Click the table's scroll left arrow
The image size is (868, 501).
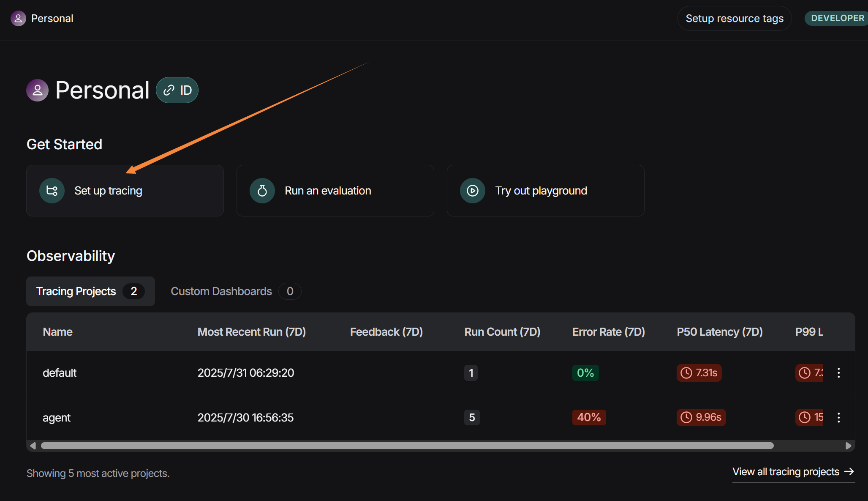[33, 446]
